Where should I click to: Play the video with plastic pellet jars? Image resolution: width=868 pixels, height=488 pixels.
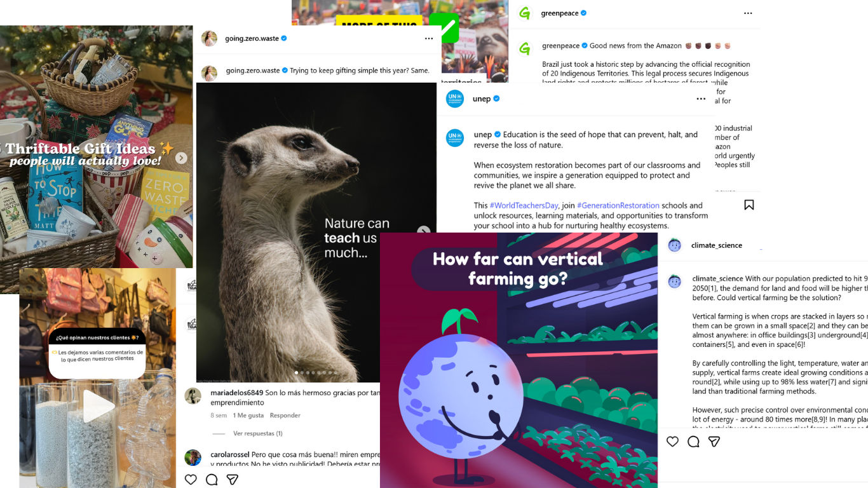pos(98,407)
